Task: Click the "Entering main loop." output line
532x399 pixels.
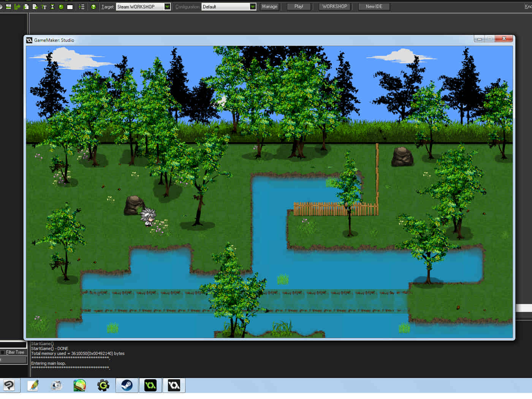Action: [49, 363]
